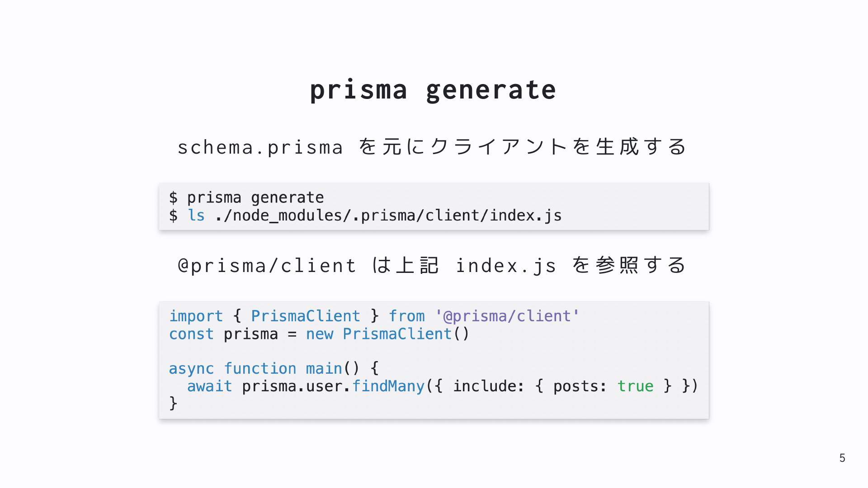
Task: Click the '@prisma/client は上記' heading text
Action: (308, 265)
